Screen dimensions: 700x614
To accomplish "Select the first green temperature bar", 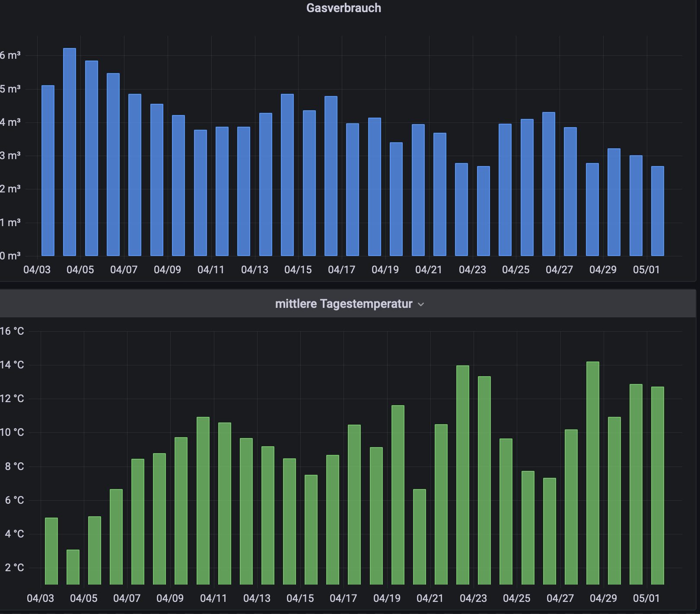I will [51, 551].
